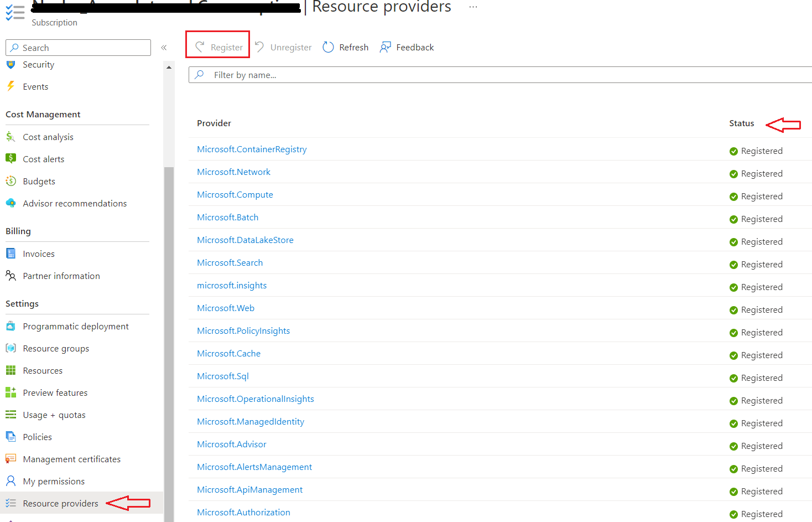This screenshot has height=522, width=812.
Task: Click the Refresh icon in the toolbar
Action: 328,47
